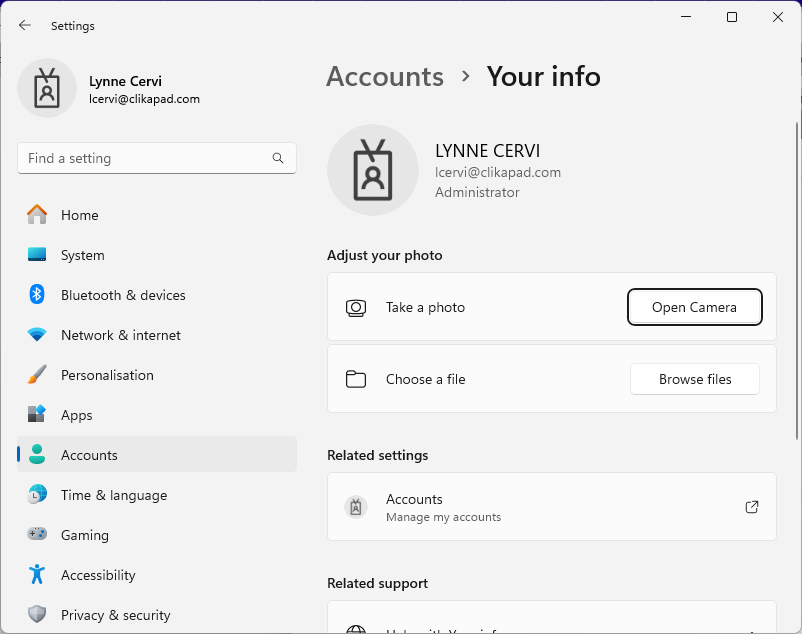Open the Home settings page
This screenshot has height=634, width=802.
coord(157,215)
